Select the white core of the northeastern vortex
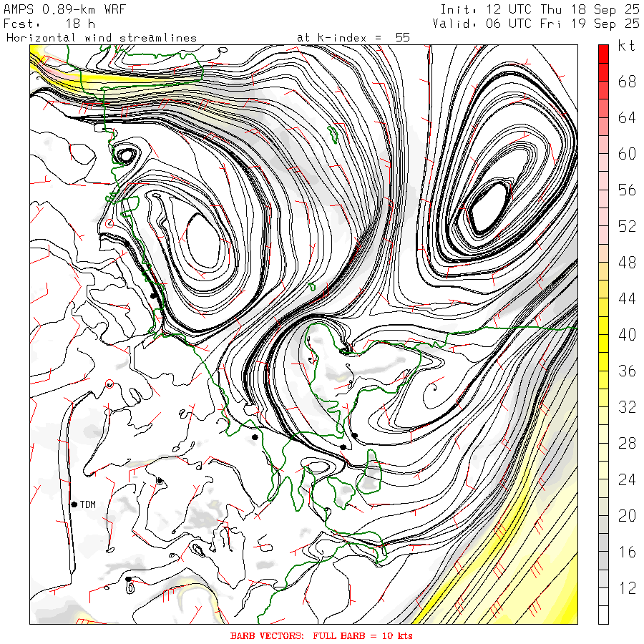 [489, 207]
